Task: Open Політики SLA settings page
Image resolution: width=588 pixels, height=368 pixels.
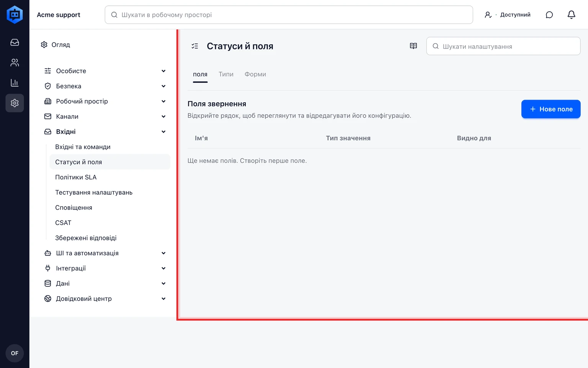Action: 110,177
